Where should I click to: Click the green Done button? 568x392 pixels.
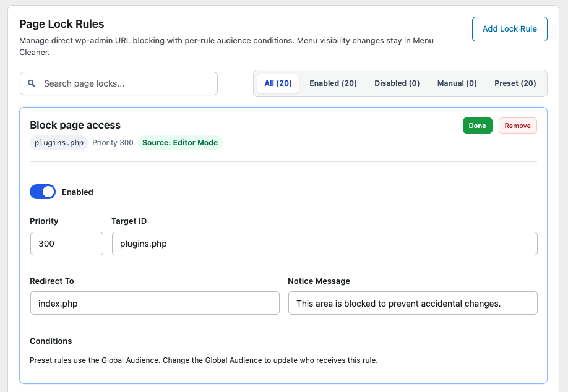478,126
